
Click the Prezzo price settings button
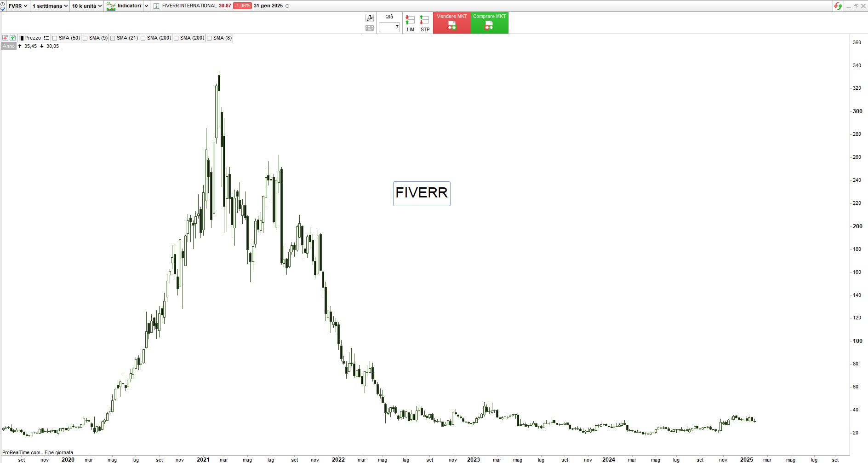[x=30, y=38]
